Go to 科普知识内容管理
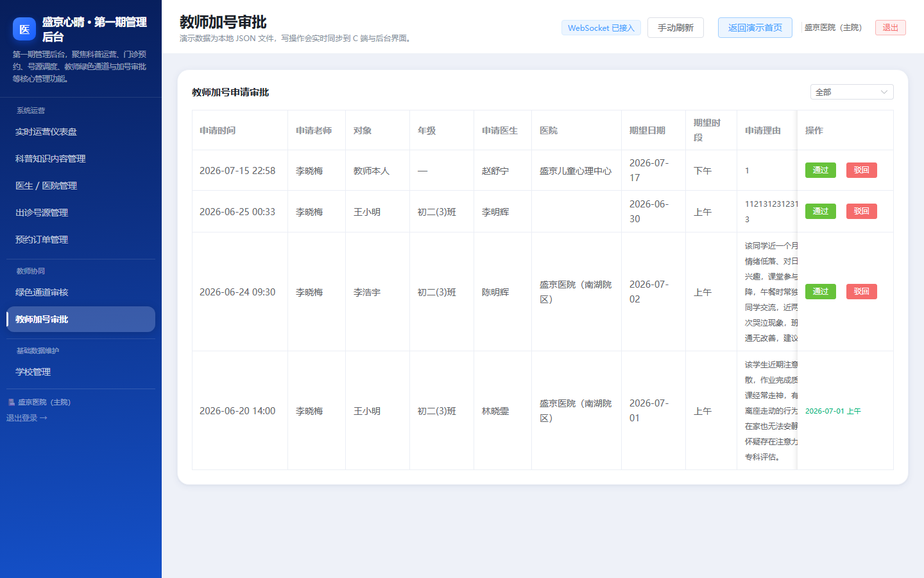This screenshot has width=924, height=578. (81, 159)
